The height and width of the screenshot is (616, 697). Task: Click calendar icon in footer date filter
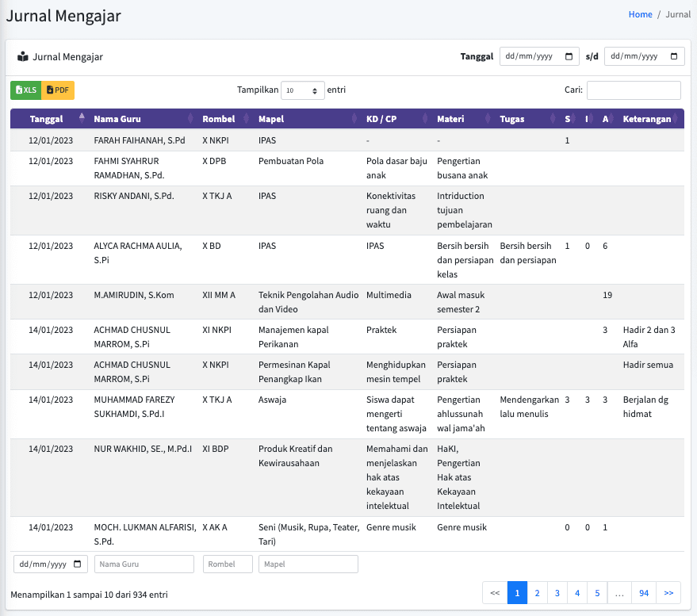[78, 564]
